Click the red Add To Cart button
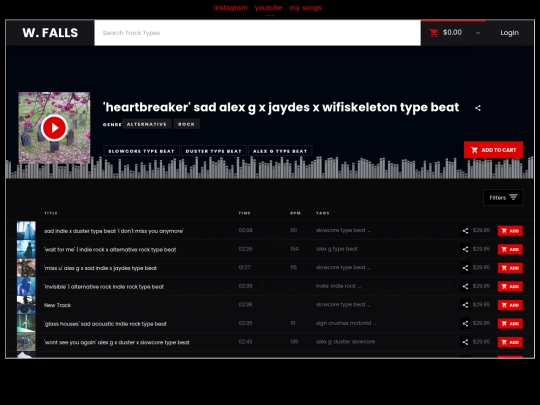This screenshot has height=405, width=540. tap(493, 150)
